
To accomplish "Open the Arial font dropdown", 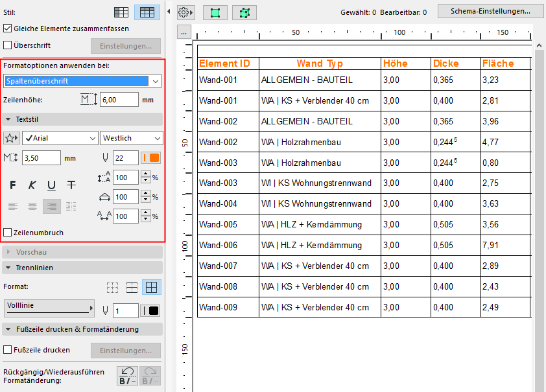I will pos(60,138).
